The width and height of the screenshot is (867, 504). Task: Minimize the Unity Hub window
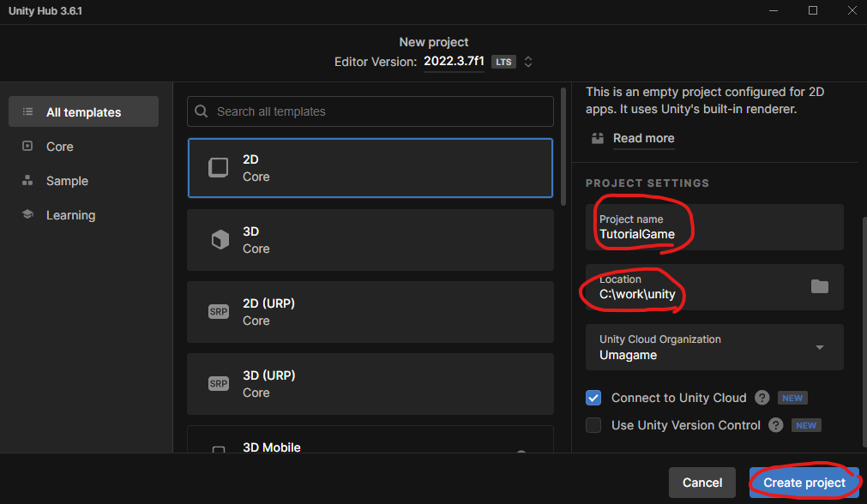coord(774,11)
